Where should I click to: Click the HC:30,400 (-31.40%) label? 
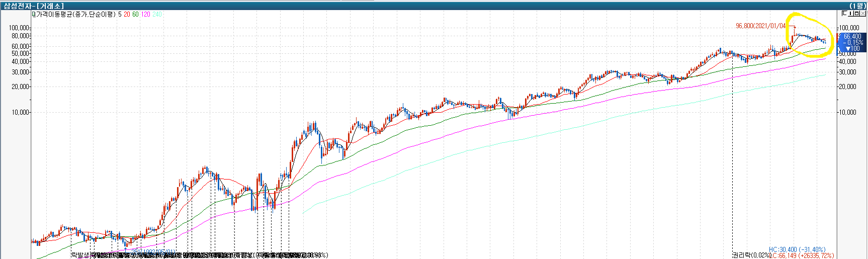[797, 249]
